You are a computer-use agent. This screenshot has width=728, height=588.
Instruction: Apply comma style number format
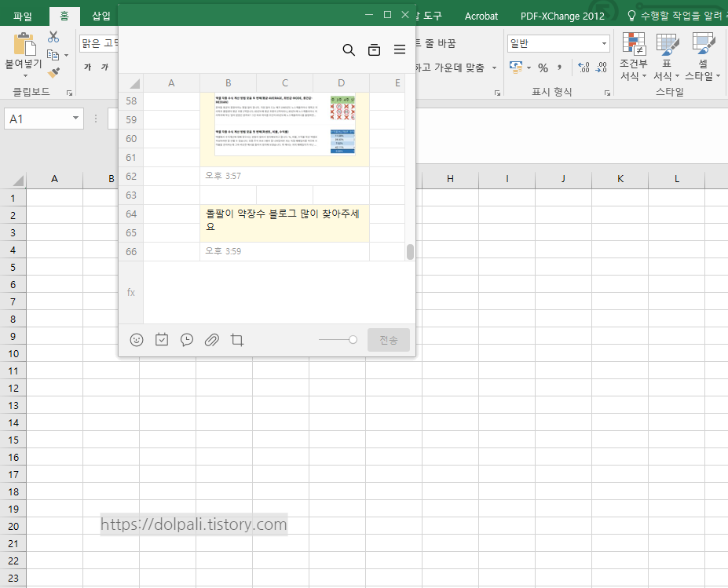tap(559, 68)
